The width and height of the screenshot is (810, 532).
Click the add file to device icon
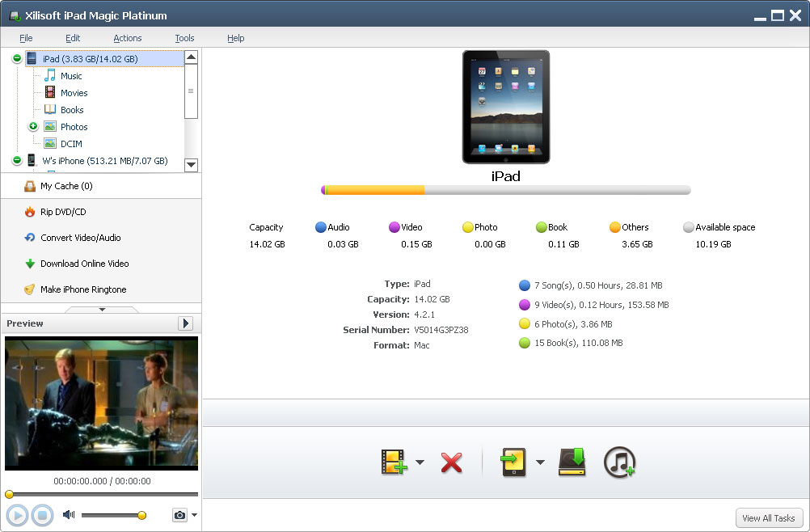pyautogui.click(x=393, y=462)
